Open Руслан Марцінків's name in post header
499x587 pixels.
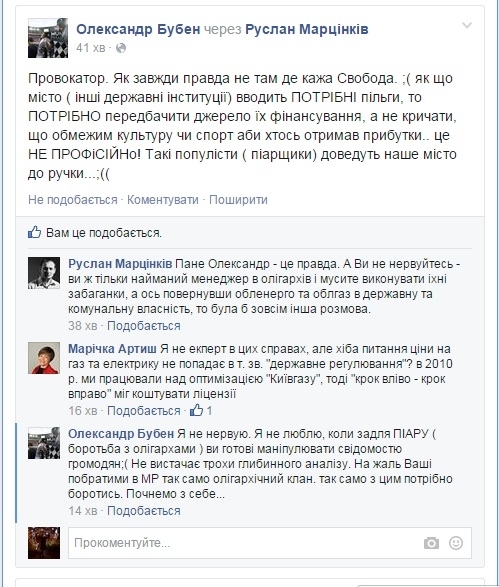point(307,29)
